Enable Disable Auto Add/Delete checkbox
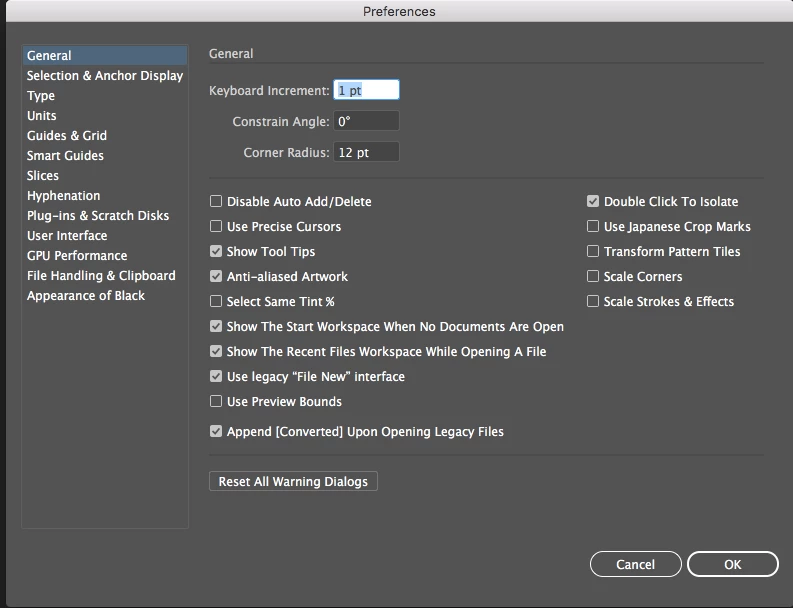 [x=216, y=201]
